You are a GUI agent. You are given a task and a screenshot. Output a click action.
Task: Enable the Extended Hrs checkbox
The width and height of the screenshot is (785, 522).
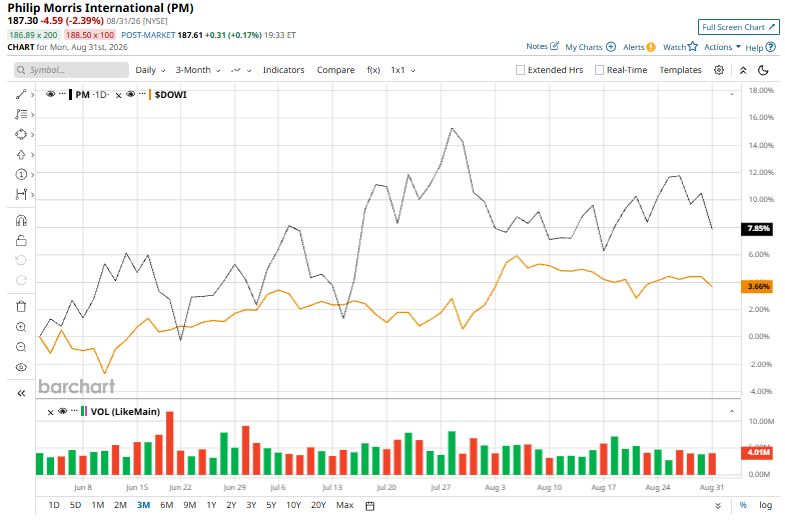pos(520,70)
